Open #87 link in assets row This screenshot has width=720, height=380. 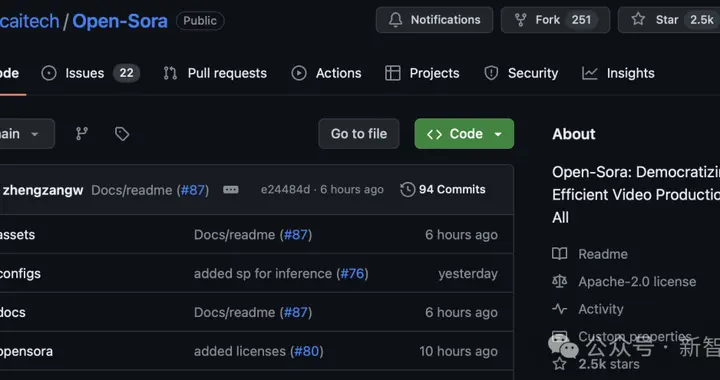tap(296, 235)
